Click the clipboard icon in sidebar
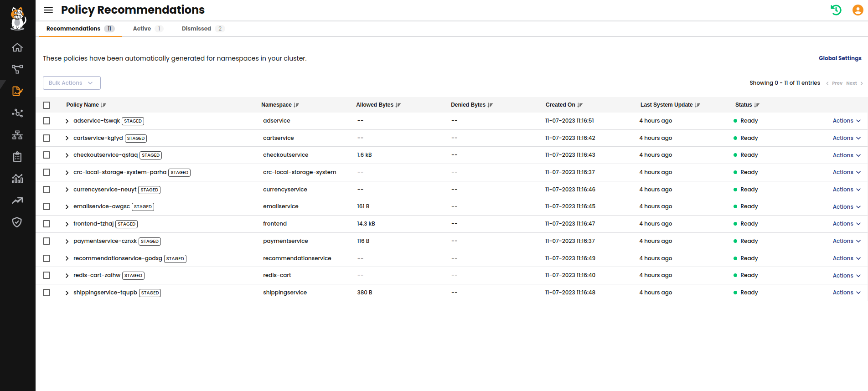The height and width of the screenshot is (391, 868). point(17,157)
